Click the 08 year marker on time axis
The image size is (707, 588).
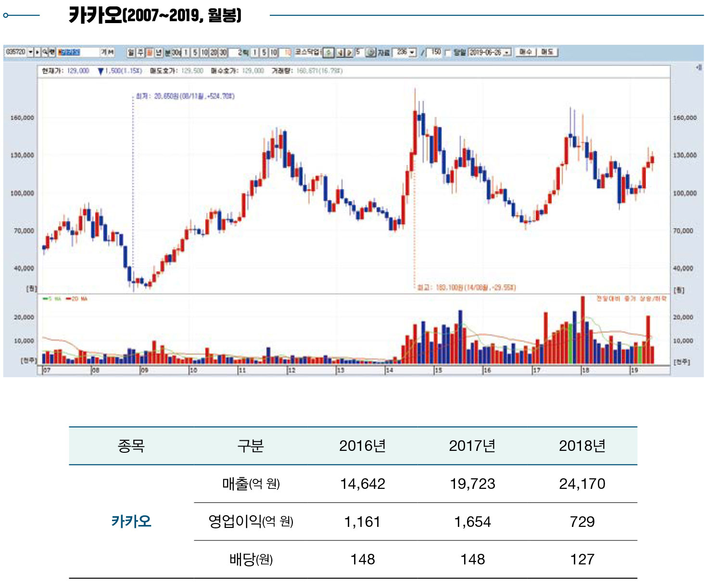[96, 370]
